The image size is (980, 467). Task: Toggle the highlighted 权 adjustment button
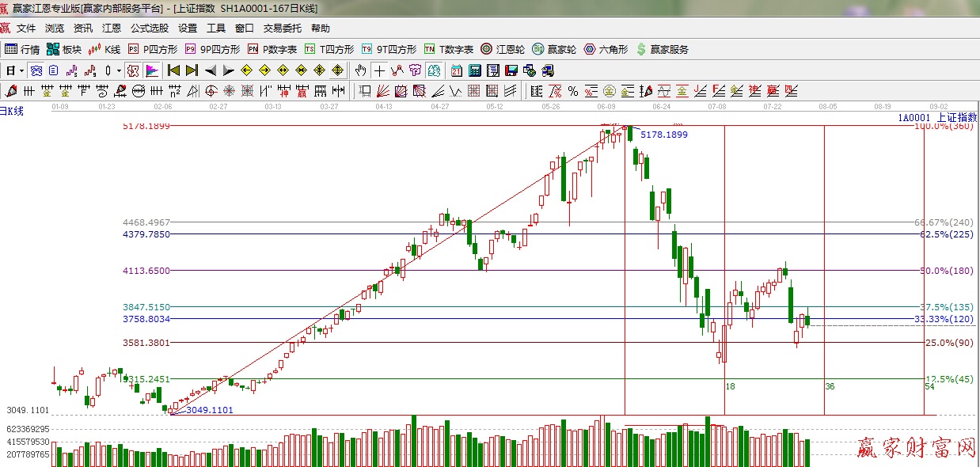coord(133,70)
